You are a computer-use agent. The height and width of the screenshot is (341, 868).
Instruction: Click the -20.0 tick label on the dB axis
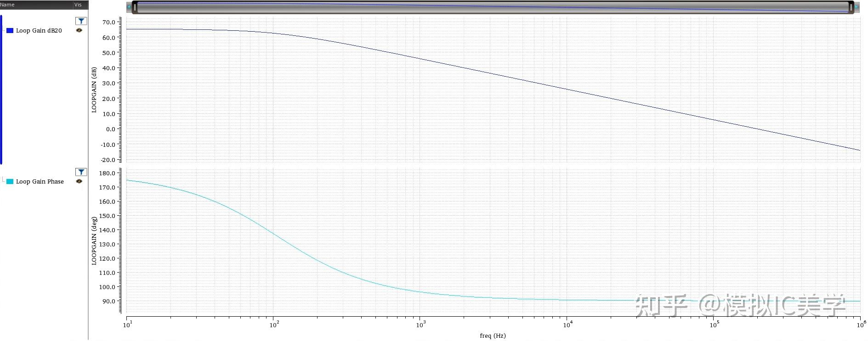pos(108,160)
